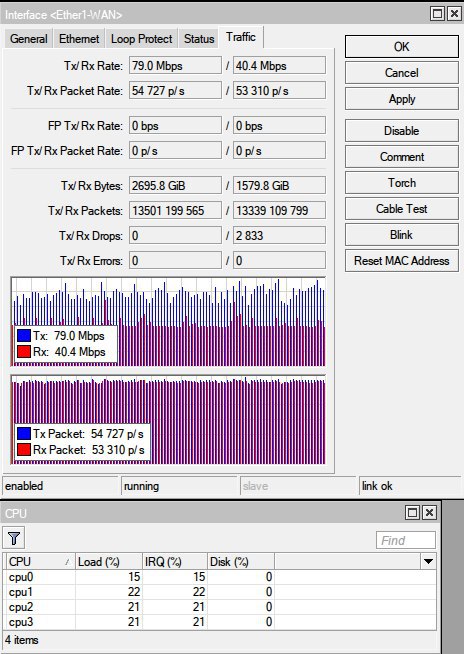Open the column dropdown arrow in CPU table

tap(428, 561)
